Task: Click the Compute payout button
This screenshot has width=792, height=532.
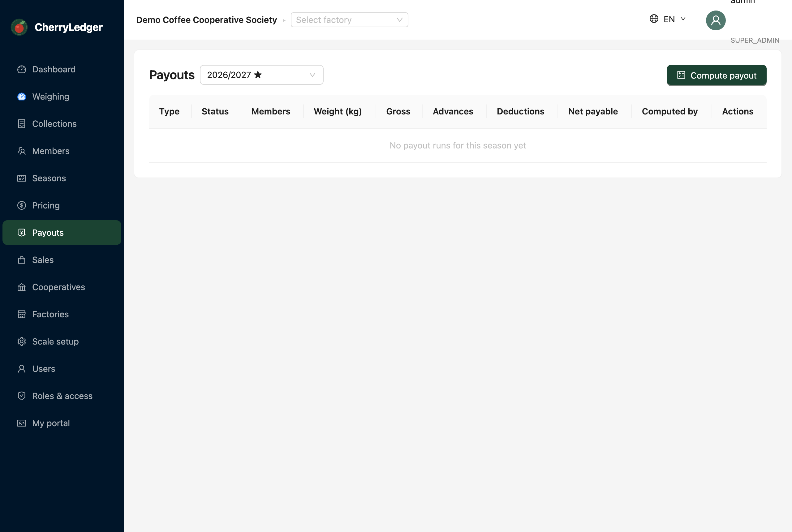Action: (x=716, y=75)
